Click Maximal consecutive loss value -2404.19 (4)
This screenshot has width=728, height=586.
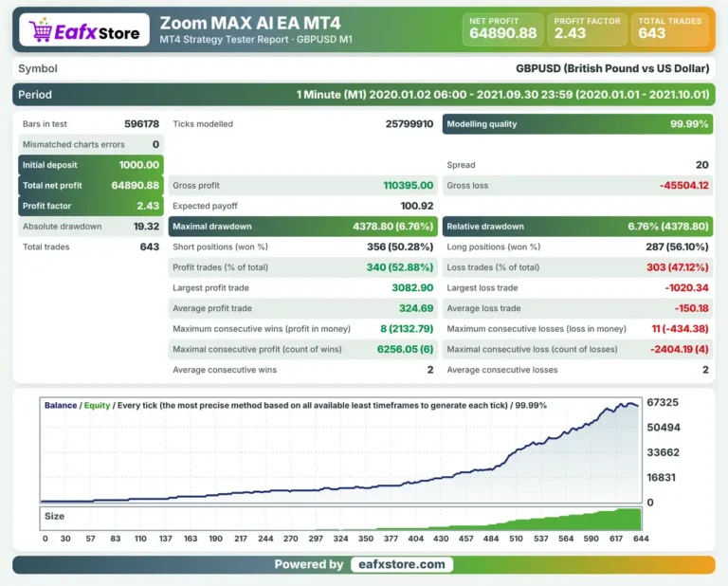click(680, 349)
